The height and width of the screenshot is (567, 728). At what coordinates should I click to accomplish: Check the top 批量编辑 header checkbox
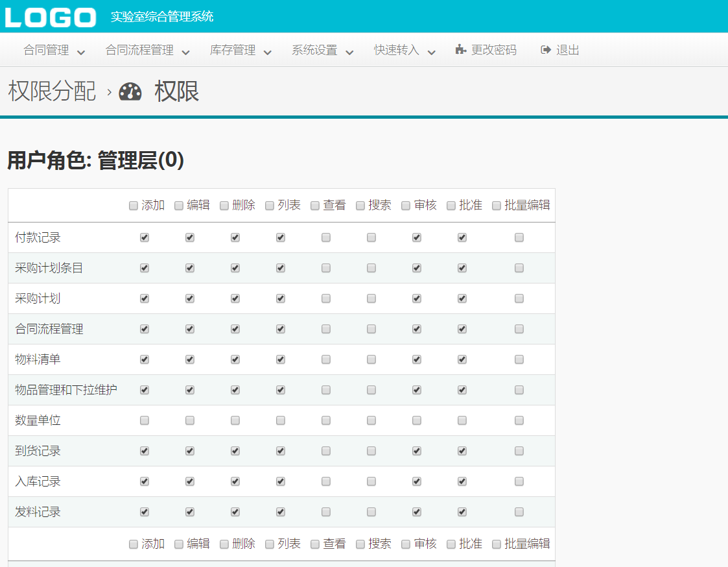497,206
